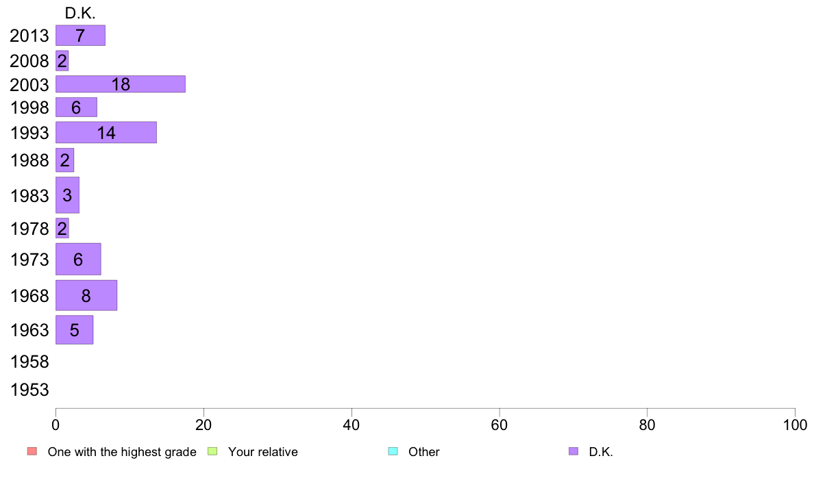The image size is (814, 504).
Task: Click the green 'Your relative' legend swatch
Action: click(x=212, y=451)
